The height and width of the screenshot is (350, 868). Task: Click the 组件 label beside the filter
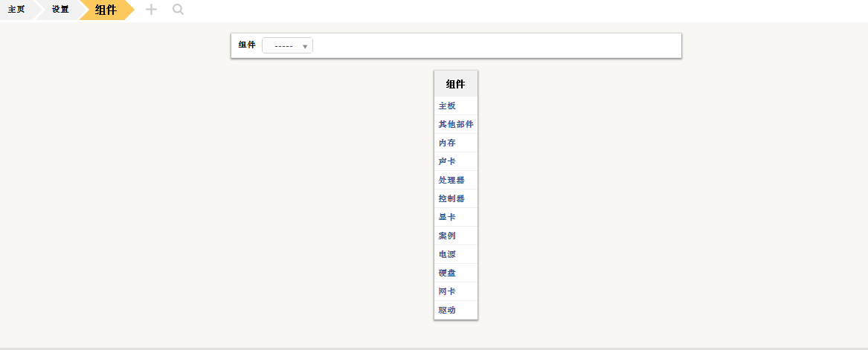[247, 45]
